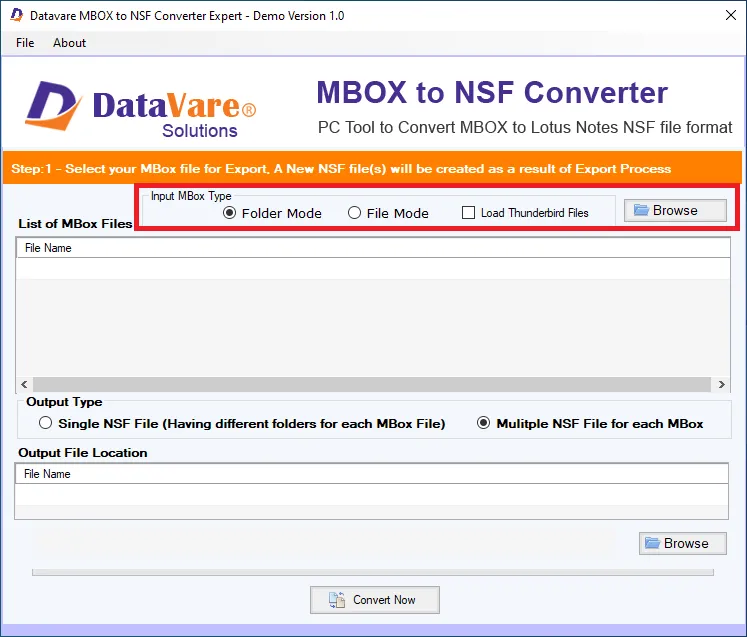Screen dimensions: 747x637
Task: Click the PC Tool to Convert MBOX subtitle
Action: (x=525, y=127)
